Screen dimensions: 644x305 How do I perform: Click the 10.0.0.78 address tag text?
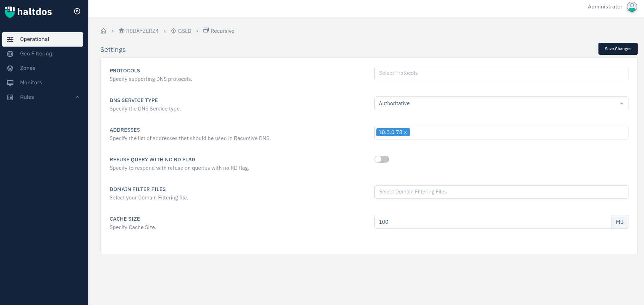point(390,132)
